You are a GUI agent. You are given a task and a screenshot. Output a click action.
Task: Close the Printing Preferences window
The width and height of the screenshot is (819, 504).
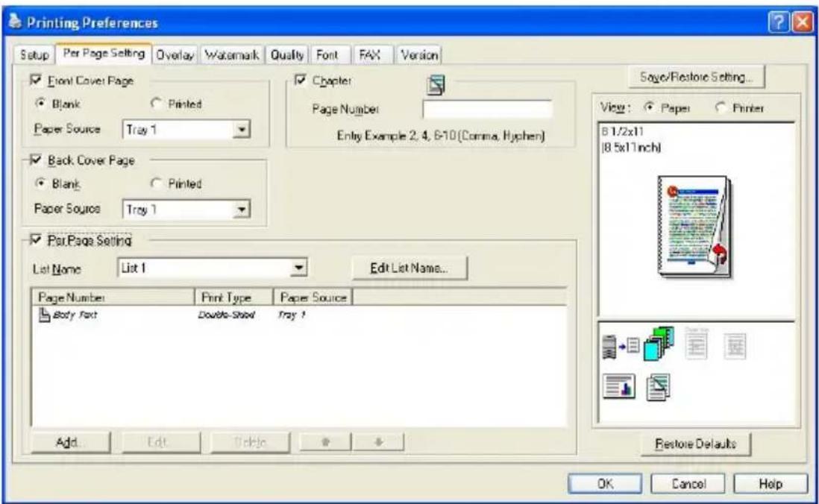pyautogui.click(x=803, y=23)
